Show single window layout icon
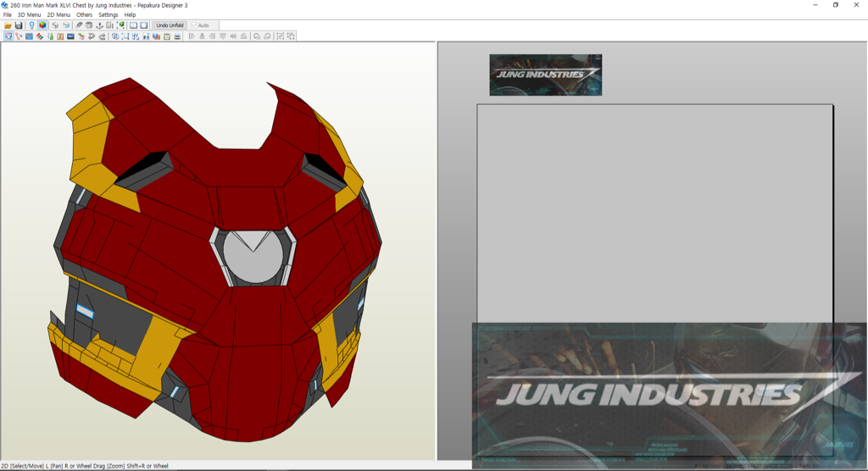868x471 pixels. click(144, 25)
